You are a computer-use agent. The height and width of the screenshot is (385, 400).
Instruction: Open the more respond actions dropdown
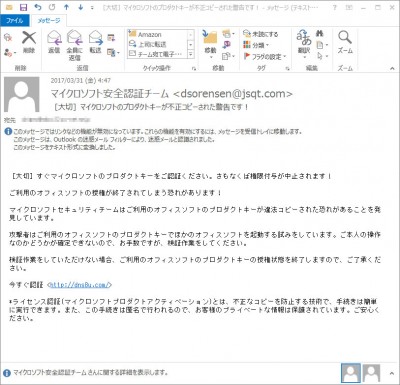point(113,52)
